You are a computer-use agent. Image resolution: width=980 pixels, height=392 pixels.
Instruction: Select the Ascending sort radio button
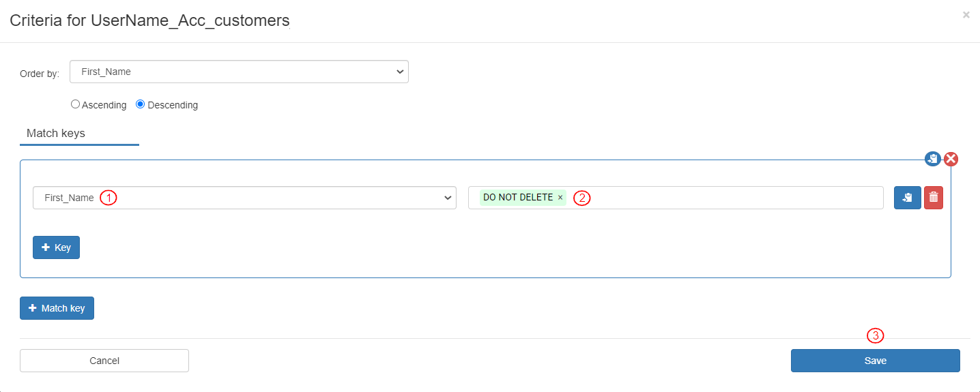(x=76, y=104)
